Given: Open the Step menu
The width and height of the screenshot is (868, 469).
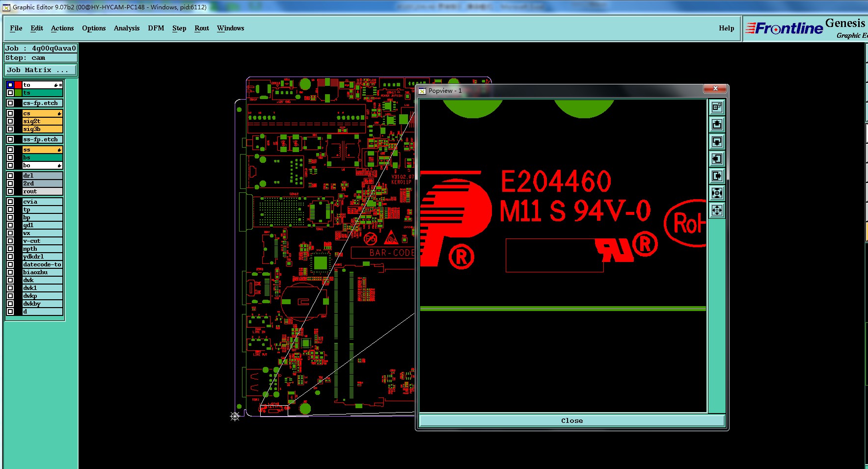Looking at the screenshot, I should coord(179,28).
